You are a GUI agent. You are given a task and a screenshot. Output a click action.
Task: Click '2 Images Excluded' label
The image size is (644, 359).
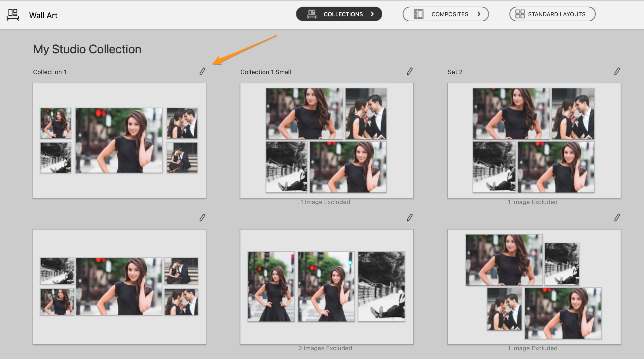coord(325,348)
